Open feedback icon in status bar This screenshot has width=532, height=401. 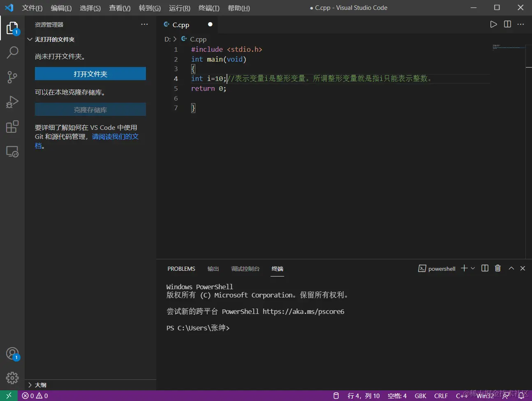[506, 396]
